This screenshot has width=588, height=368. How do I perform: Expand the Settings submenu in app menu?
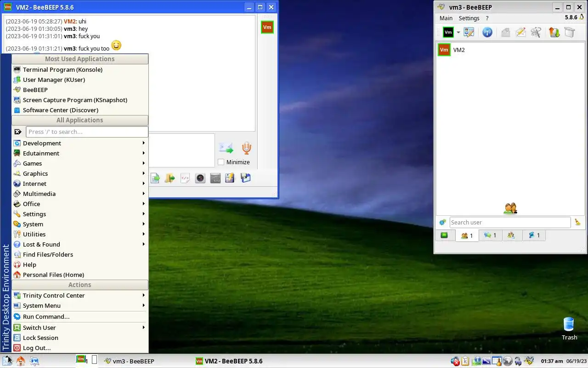[x=80, y=214]
